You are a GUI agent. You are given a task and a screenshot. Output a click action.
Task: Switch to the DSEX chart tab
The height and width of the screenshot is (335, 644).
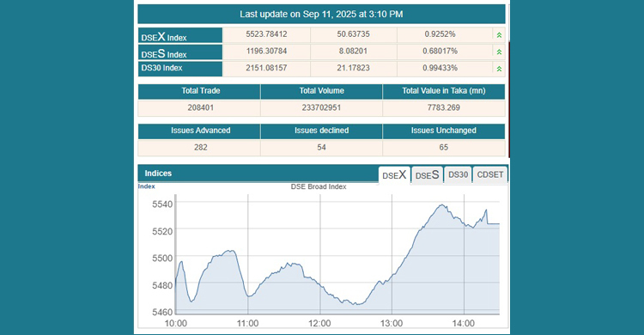tap(394, 175)
